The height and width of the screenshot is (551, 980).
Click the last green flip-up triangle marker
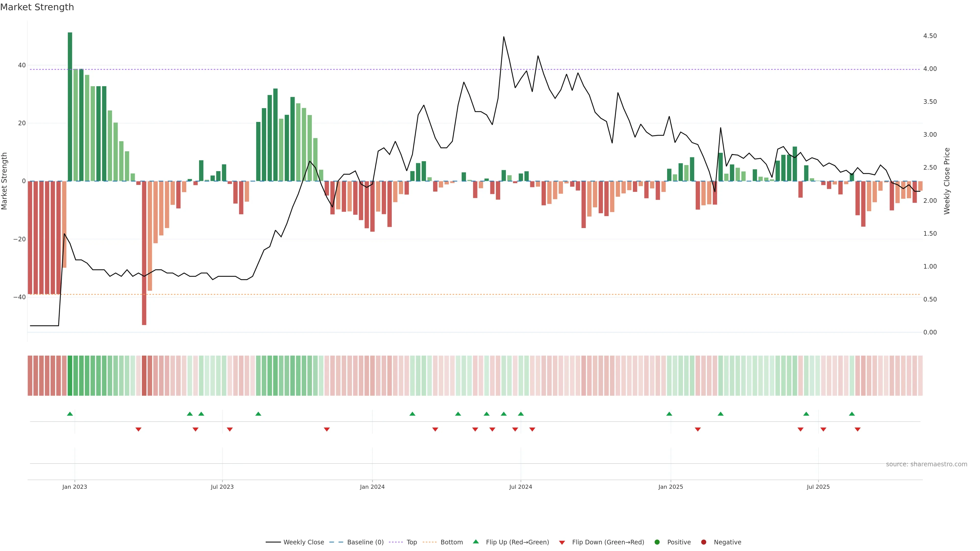pyautogui.click(x=852, y=414)
